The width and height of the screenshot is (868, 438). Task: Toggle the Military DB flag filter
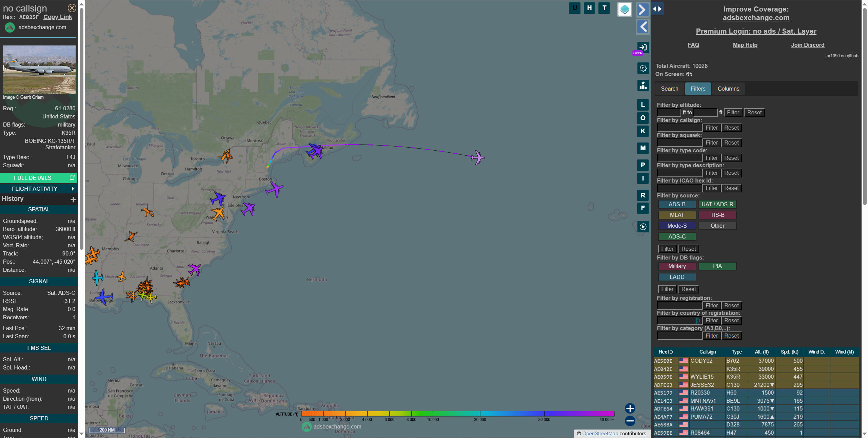click(677, 266)
